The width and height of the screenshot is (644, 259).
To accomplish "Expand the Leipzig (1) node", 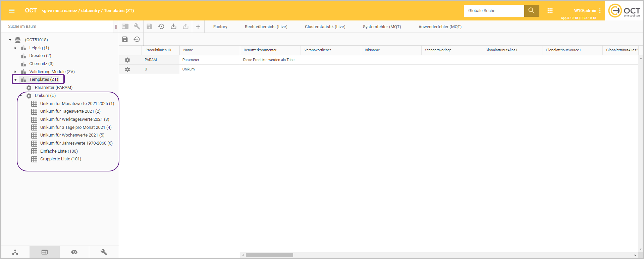I will pyautogui.click(x=15, y=48).
